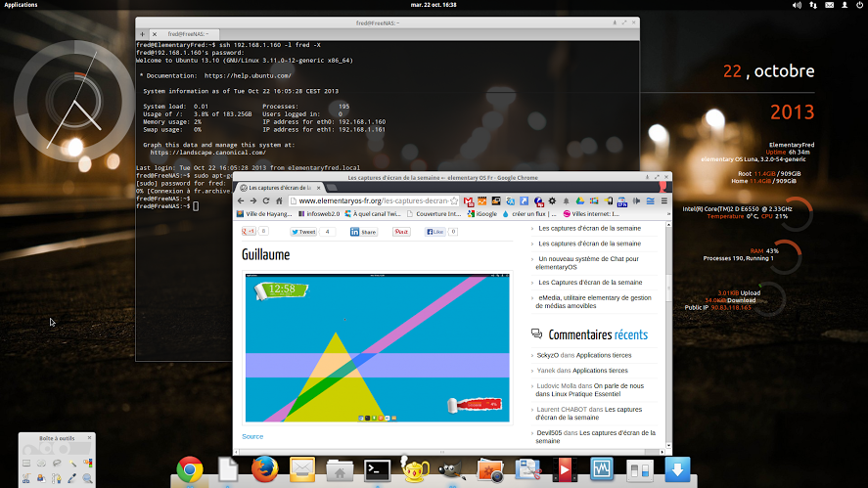The image size is (868, 488).
Task: Close the Boîte à outils toolbox
Action: pyautogui.click(x=89, y=438)
